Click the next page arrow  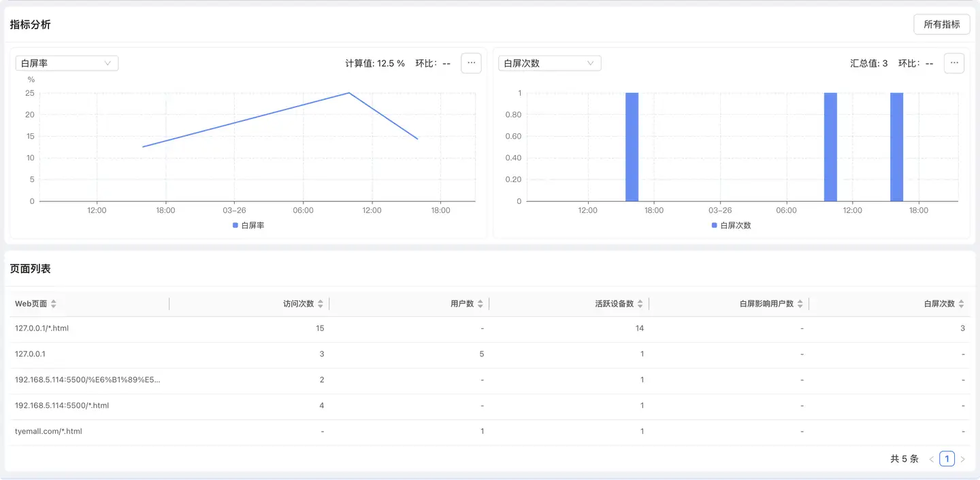tap(964, 458)
